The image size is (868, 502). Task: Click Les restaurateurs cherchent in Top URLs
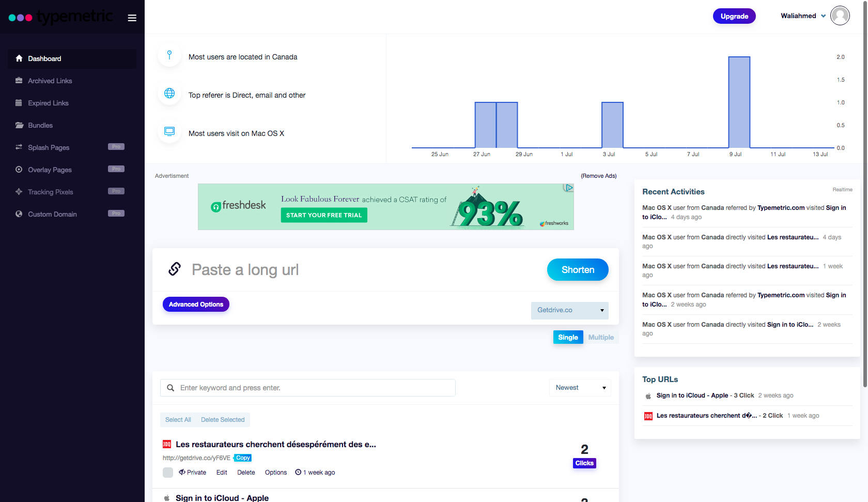[x=707, y=416]
